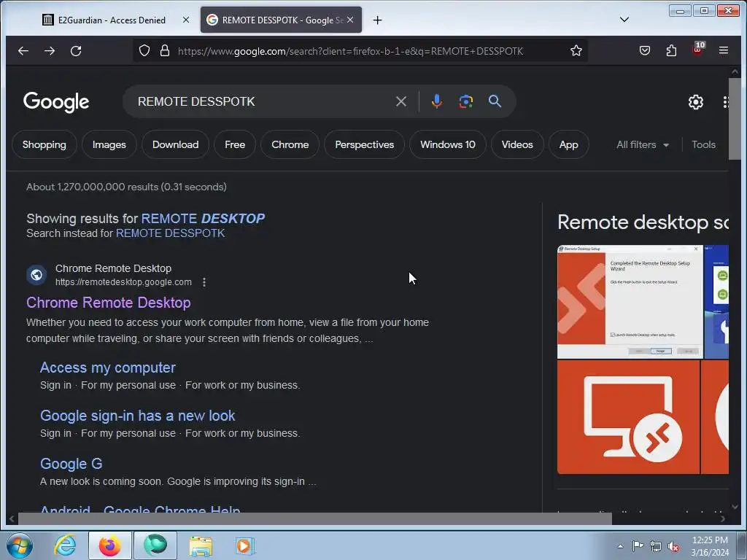Open Google sign-in has a new look

point(138,416)
